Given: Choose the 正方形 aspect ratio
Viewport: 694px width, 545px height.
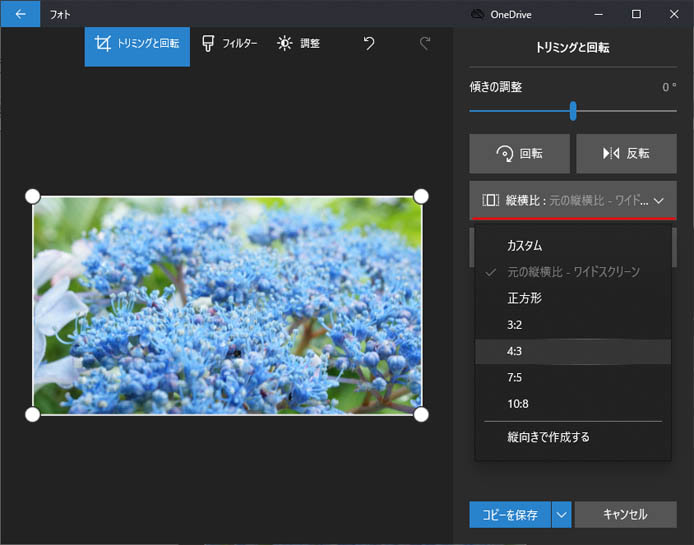Looking at the screenshot, I should tap(573, 298).
